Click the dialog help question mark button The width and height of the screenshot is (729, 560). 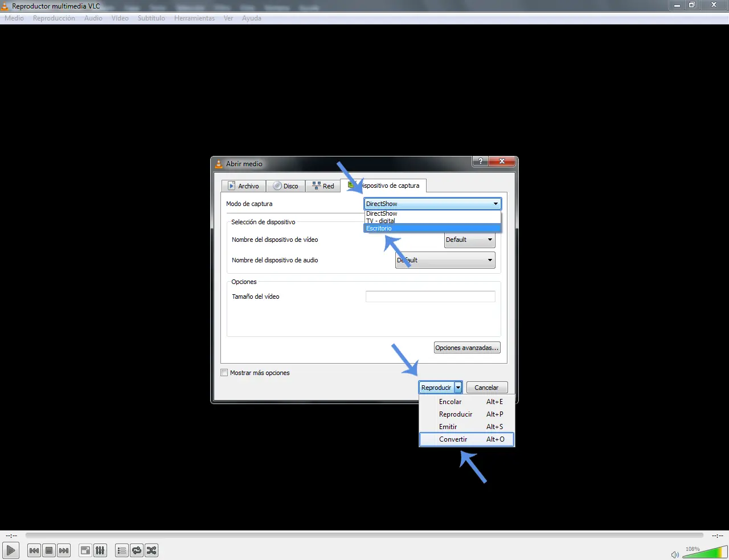click(x=480, y=162)
